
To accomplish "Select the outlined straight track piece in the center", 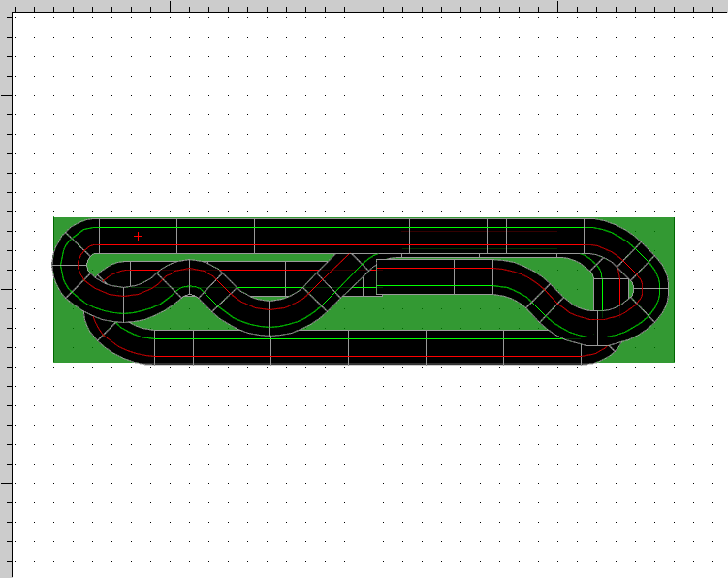I will click(415, 275).
